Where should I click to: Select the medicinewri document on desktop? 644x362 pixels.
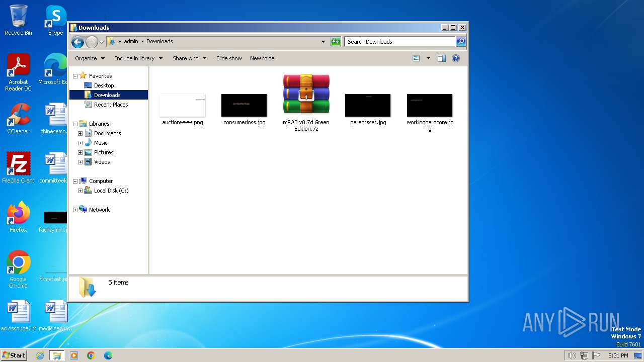coord(55,316)
